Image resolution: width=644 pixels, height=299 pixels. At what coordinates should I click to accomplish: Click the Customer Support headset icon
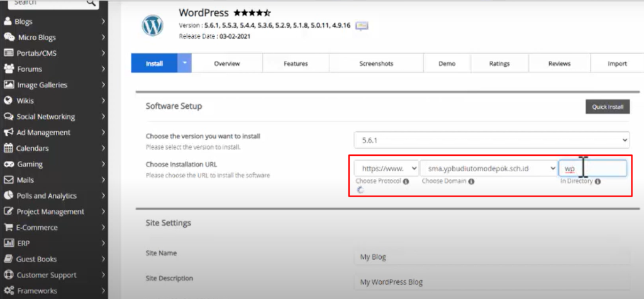[x=8, y=275]
